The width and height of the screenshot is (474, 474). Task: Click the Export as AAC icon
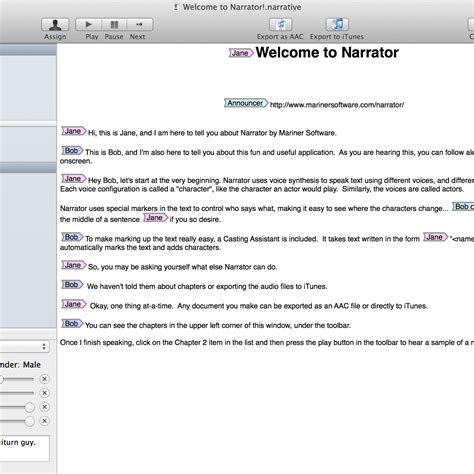pyautogui.click(x=281, y=24)
